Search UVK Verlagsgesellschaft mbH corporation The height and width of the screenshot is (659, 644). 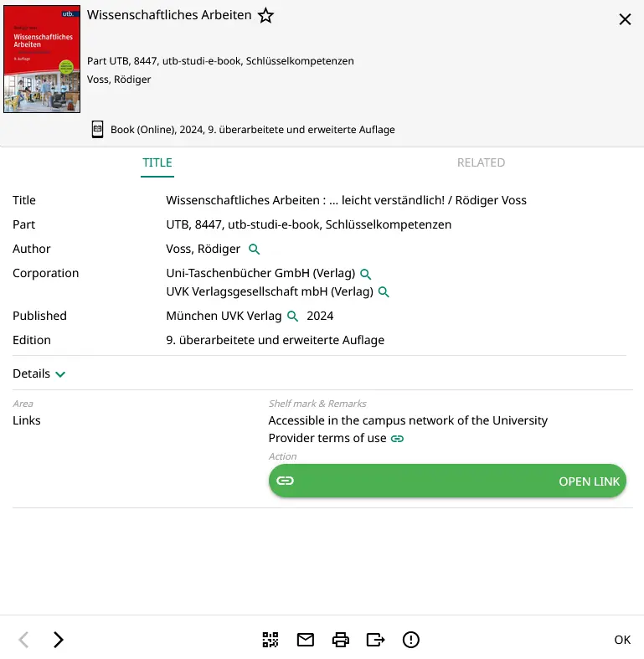pyautogui.click(x=384, y=292)
